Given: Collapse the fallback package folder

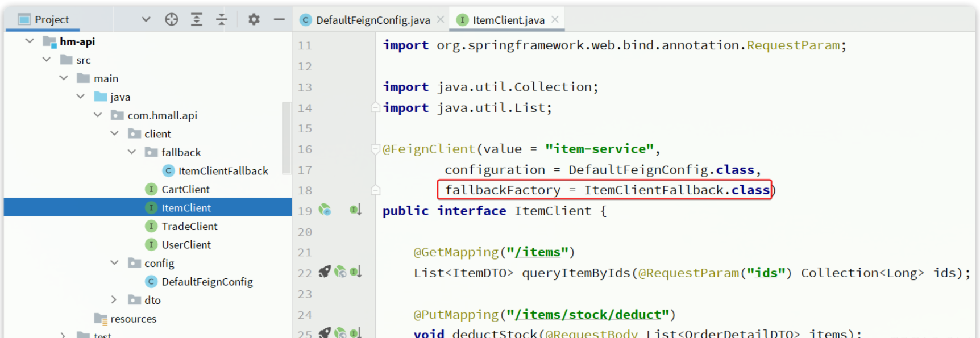Looking at the screenshot, I should [131, 152].
